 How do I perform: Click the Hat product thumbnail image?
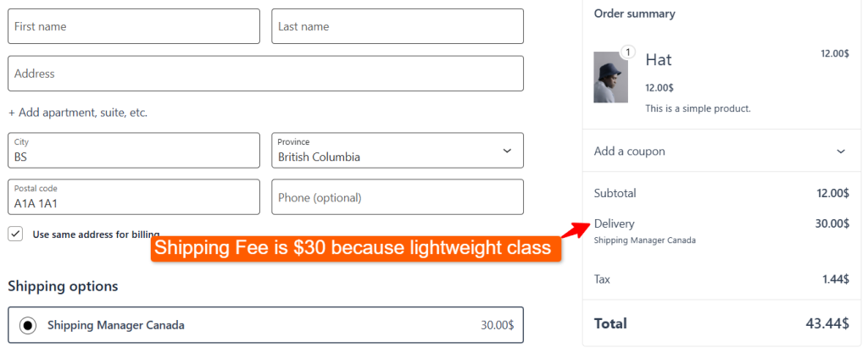coord(610,78)
